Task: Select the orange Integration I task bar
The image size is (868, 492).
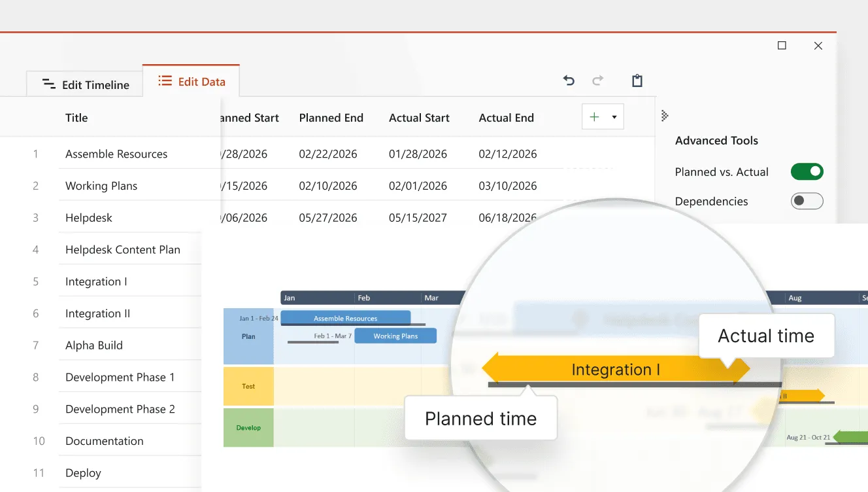Action: click(615, 370)
